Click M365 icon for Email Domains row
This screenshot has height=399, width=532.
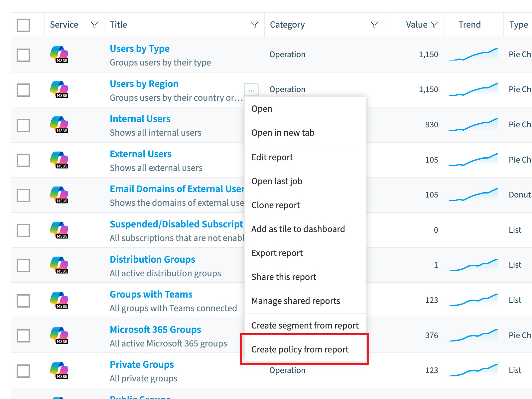point(59,195)
